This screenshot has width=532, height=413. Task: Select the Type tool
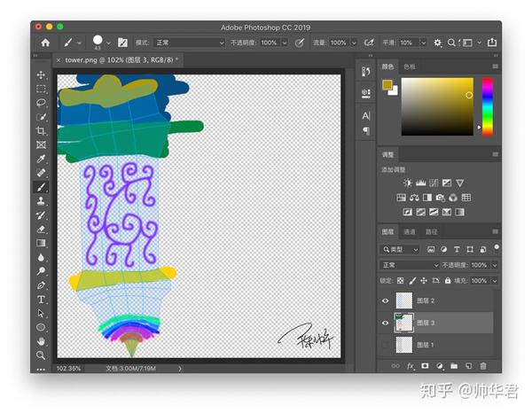point(41,300)
